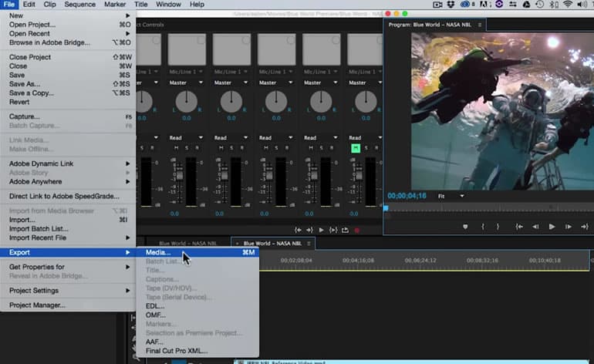This screenshot has width=594, height=364.
Task: Toggle the green active Mute button
Action: 356,148
